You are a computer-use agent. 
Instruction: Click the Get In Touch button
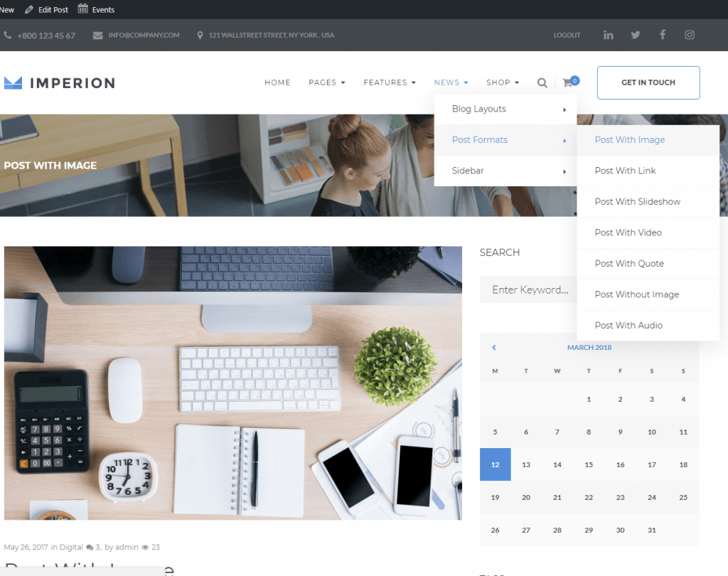point(648,82)
